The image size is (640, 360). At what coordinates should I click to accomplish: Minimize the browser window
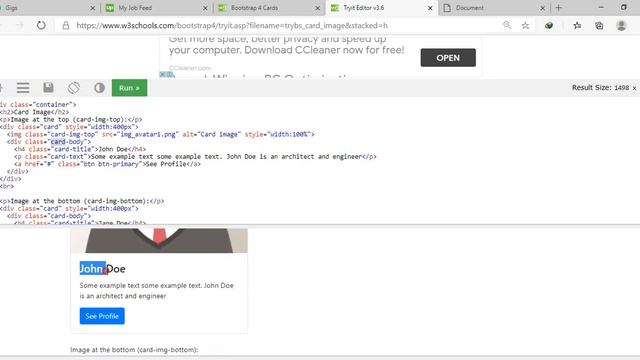601,7
